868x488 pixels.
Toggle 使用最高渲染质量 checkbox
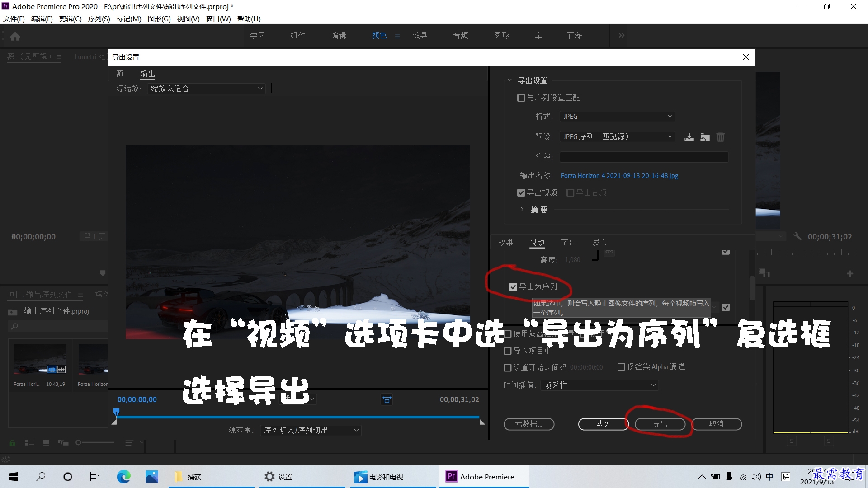coord(507,334)
